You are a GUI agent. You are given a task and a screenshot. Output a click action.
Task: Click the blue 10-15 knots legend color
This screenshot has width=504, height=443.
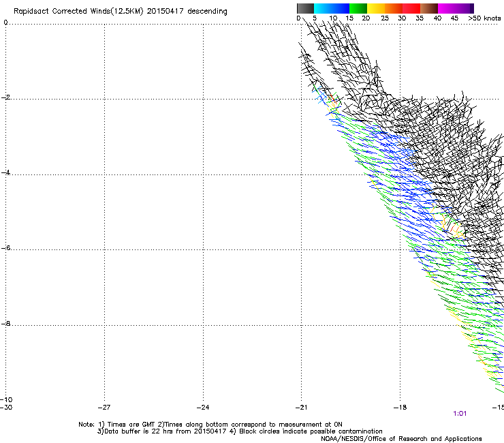tap(341, 8)
